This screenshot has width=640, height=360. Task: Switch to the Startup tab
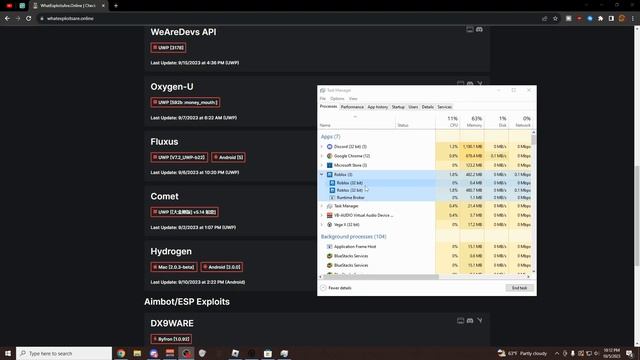[x=398, y=107]
